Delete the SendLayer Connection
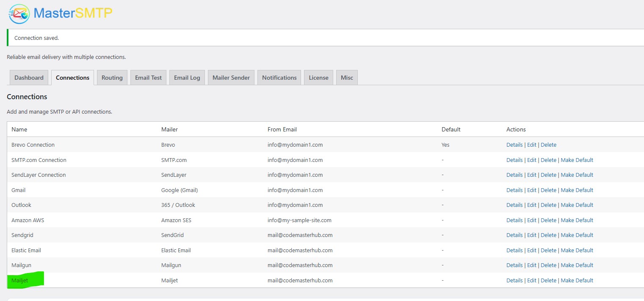The height and width of the screenshot is (301, 644). [x=548, y=175]
